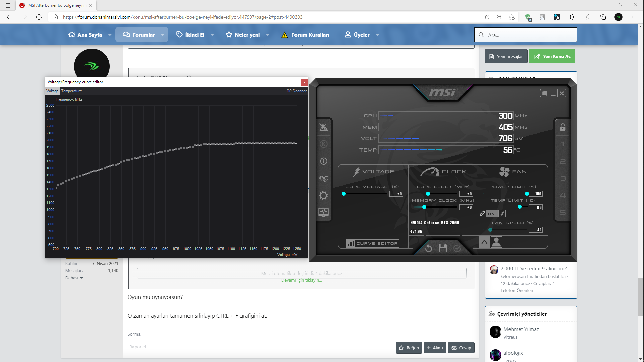Click the Fan Speed slider handle
Screen dimensions: 644x362
[490, 230]
